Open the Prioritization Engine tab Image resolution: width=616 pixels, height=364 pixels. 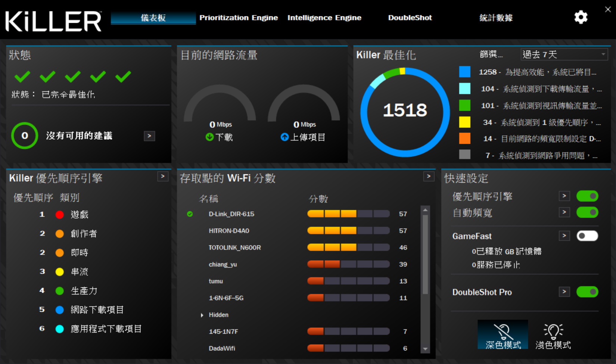pyautogui.click(x=239, y=18)
